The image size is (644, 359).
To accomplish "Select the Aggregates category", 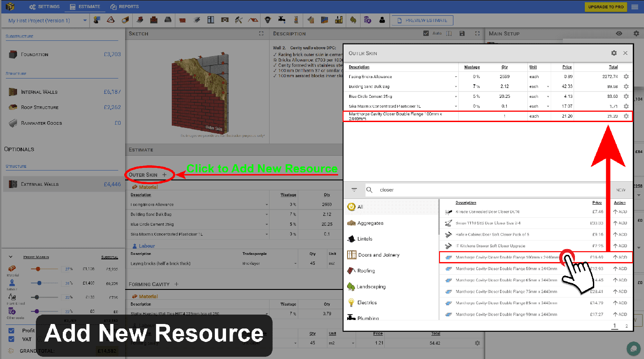I will coord(370,223).
